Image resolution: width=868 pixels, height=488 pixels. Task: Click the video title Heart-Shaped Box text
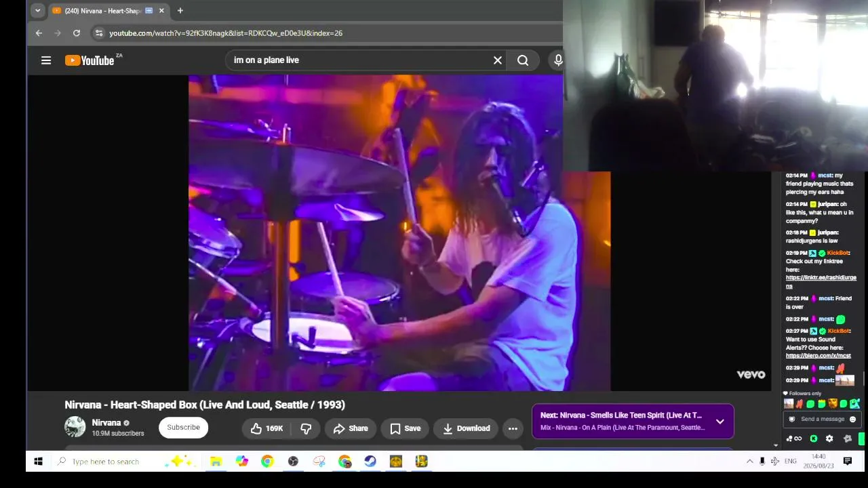click(205, 405)
